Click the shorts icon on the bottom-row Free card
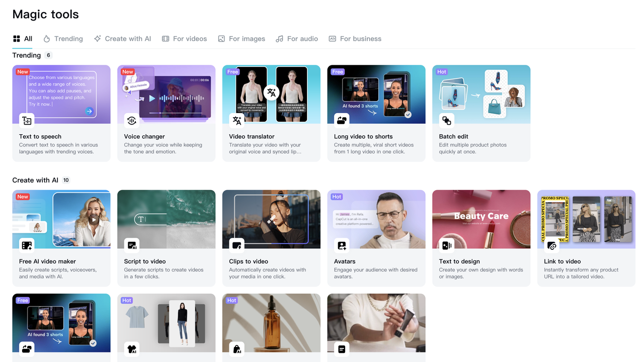Screen dimensions: 644x362 coord(27,349)
